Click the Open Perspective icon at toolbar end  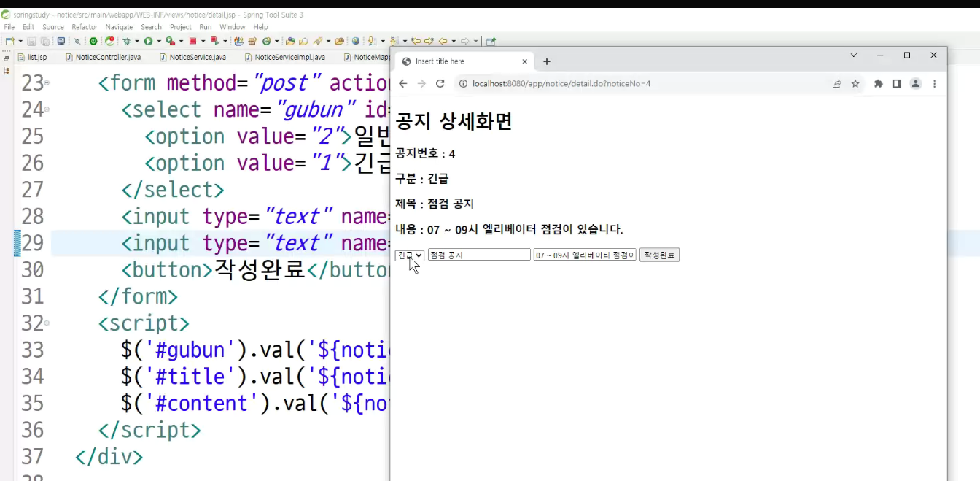point(491,42)
